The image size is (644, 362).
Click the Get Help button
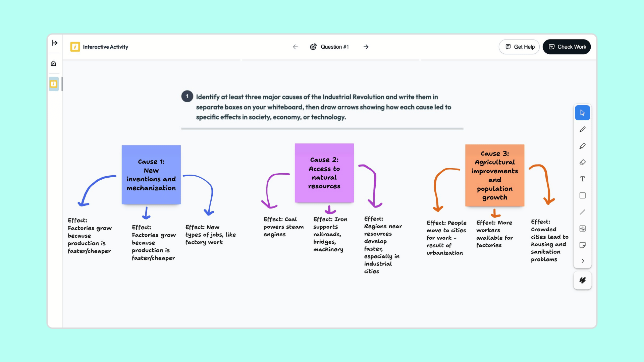pos(519,47)
